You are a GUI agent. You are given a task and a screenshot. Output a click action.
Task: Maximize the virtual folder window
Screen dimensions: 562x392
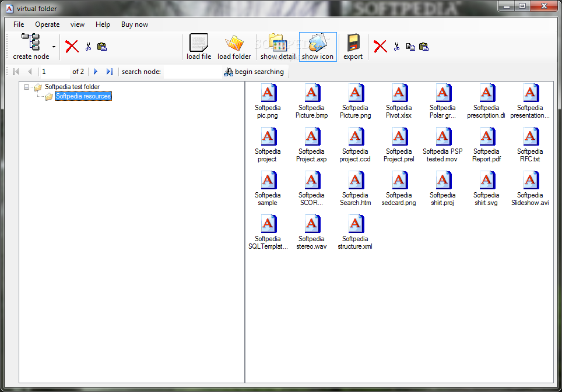pos(522,6)
